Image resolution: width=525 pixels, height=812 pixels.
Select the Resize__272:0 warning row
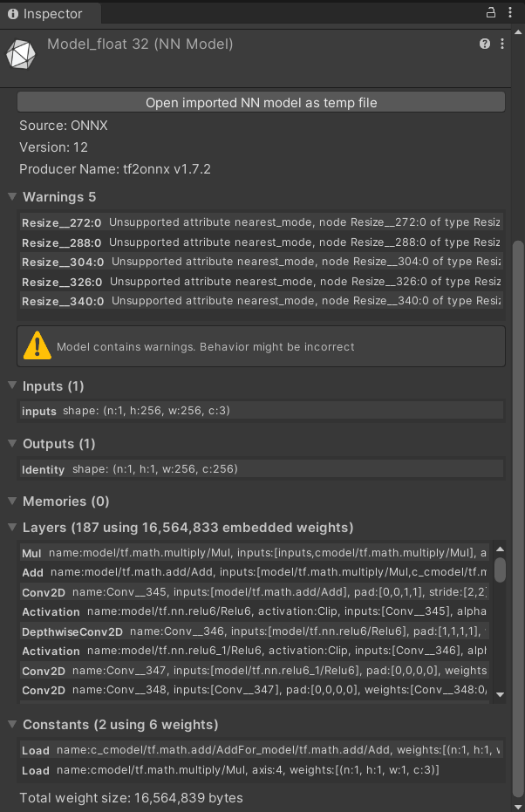click(x=261, y=222)
